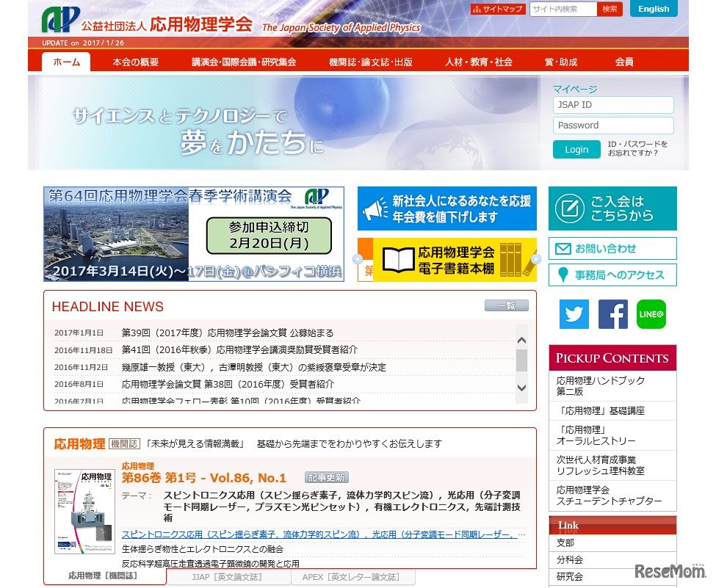Open the underlined スピントロニクス応用 article link
716x588 pixels.
coord(319,534)
